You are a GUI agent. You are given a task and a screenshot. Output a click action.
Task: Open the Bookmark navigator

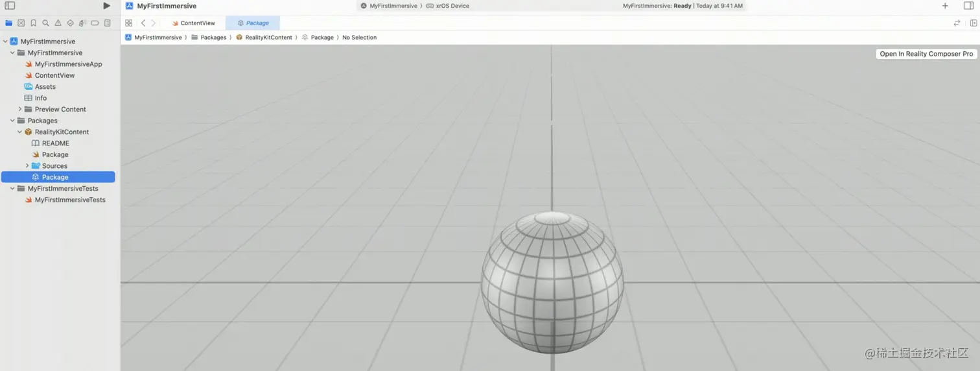[34, 23]
